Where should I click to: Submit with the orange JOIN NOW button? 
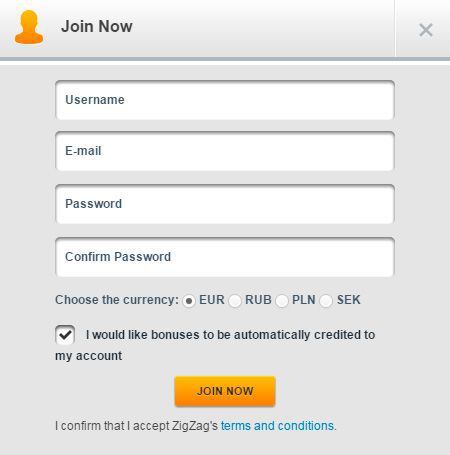coord(225,391)
